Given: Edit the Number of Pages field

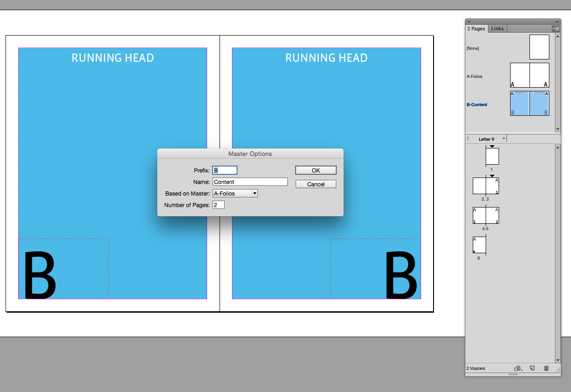Looking at the screenshot, I should 218,205.
